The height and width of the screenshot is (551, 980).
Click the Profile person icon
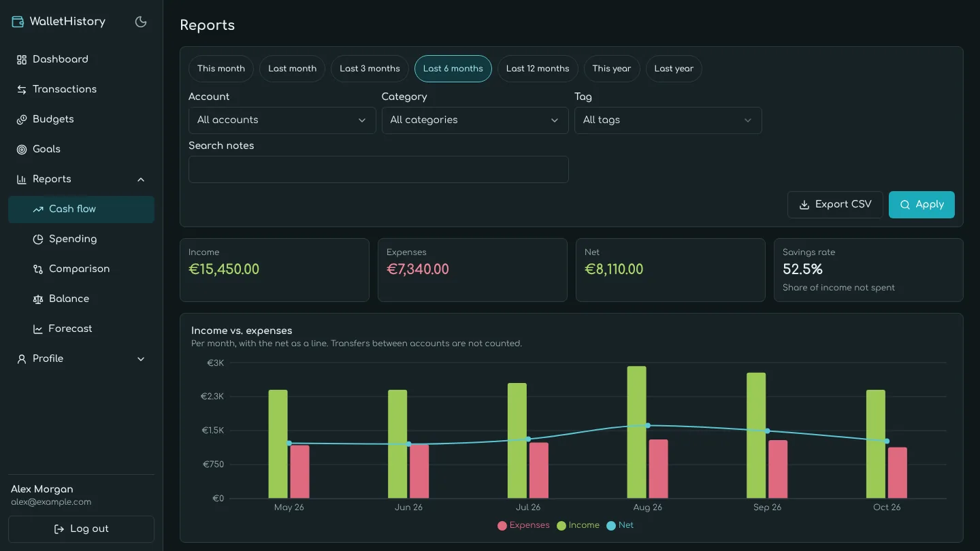(22, 359)
